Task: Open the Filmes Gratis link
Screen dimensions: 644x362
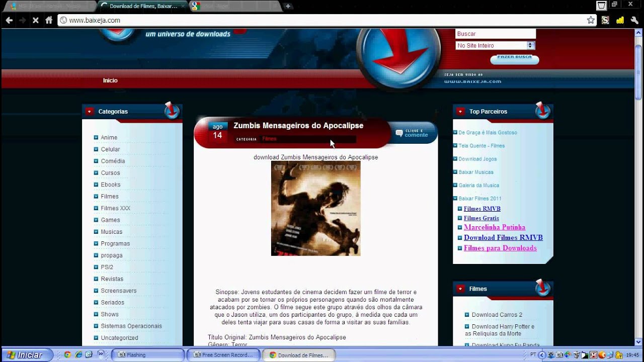Action: (481, 218)
